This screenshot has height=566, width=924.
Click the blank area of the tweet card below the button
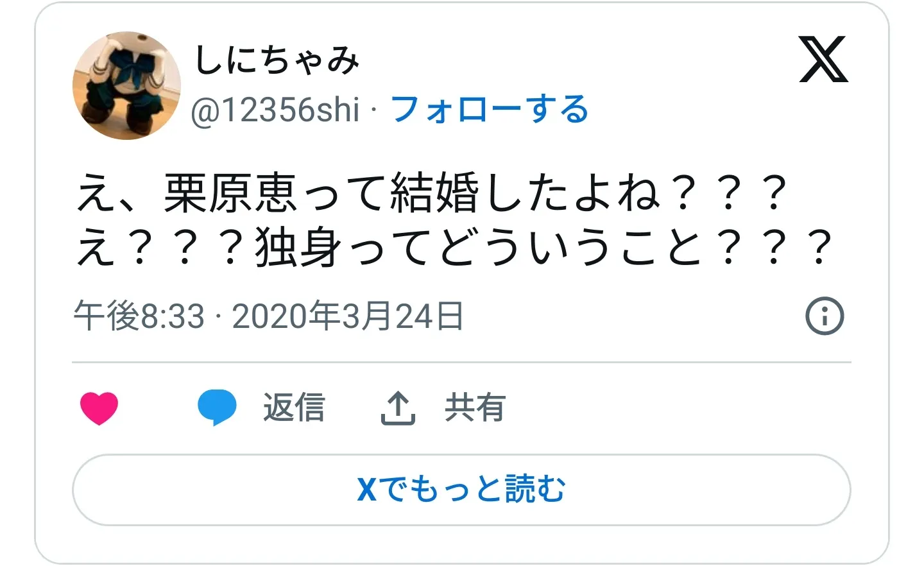pyautogui.click(x=461, y=544)
